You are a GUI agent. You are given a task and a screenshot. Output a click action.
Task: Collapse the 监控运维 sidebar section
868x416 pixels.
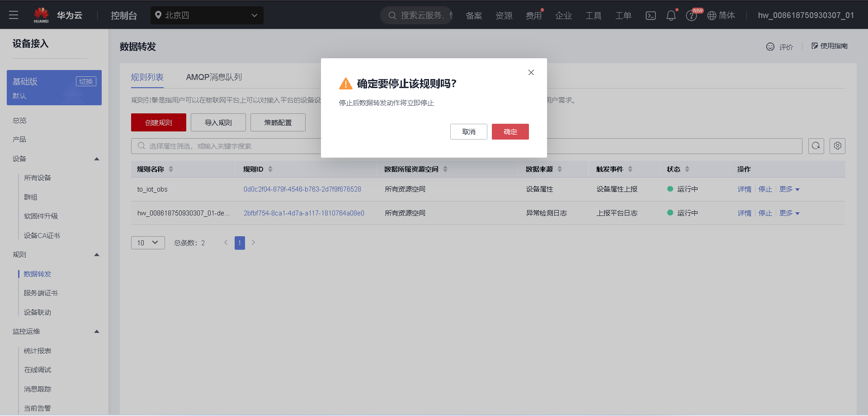tap(96, 331)
